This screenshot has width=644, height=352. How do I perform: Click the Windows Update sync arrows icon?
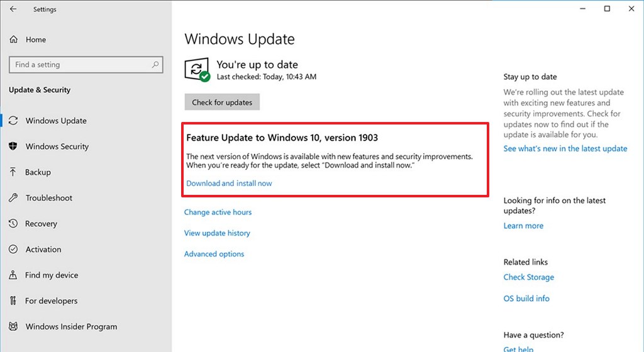(13, 121)
